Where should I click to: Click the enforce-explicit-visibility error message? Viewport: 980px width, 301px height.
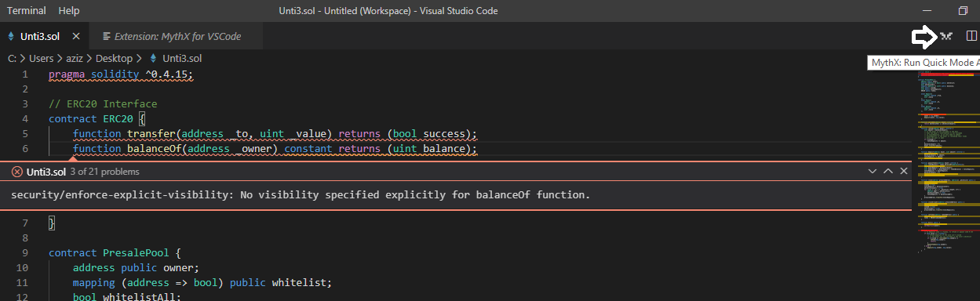tap(301, 194)
